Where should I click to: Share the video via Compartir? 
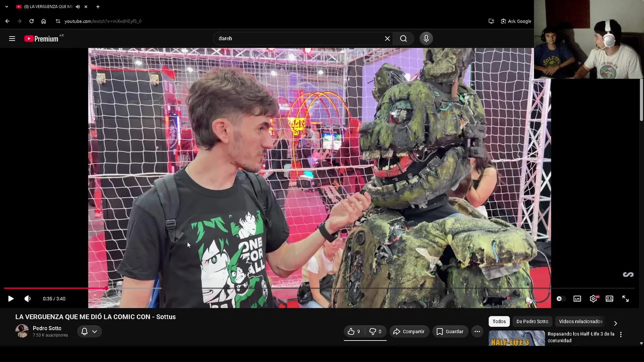pos(409,331)
